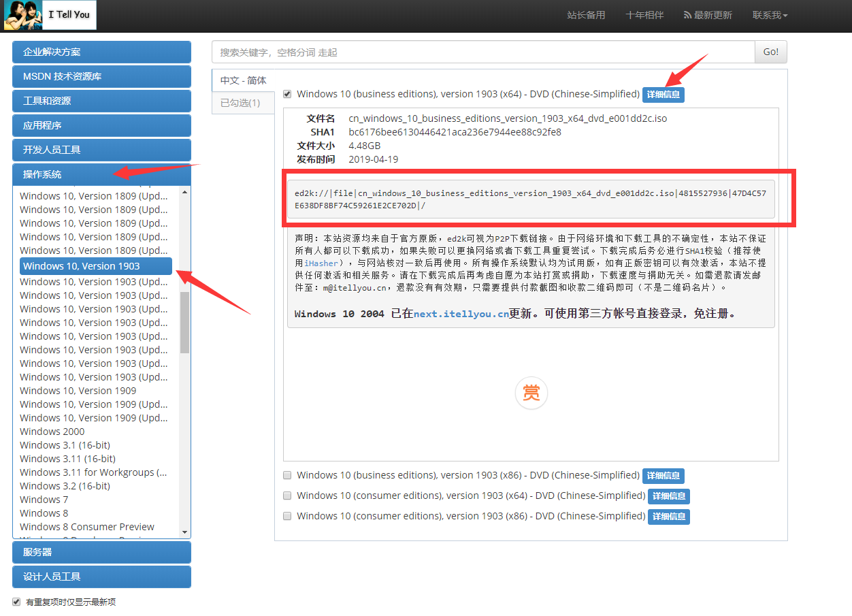The image size is (852, 616).
Task: Click the 十年相伴 menu item
Action: coord(644,15)
